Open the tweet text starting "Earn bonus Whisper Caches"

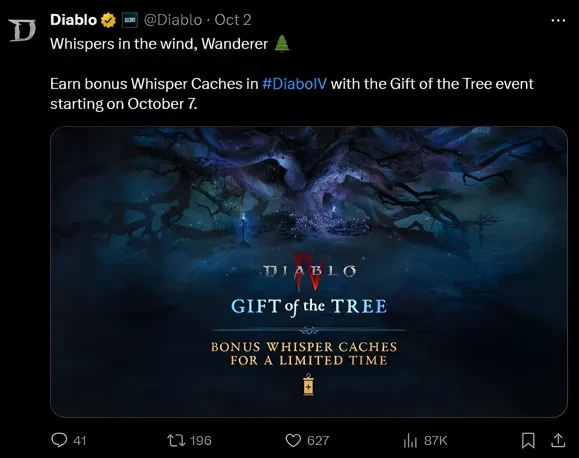click(x=292, y=94)
